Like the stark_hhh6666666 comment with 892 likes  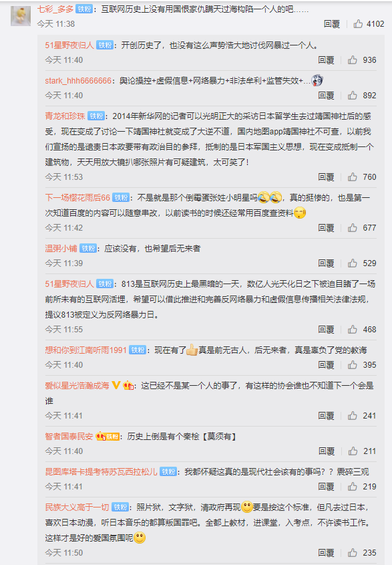(353, 95)
